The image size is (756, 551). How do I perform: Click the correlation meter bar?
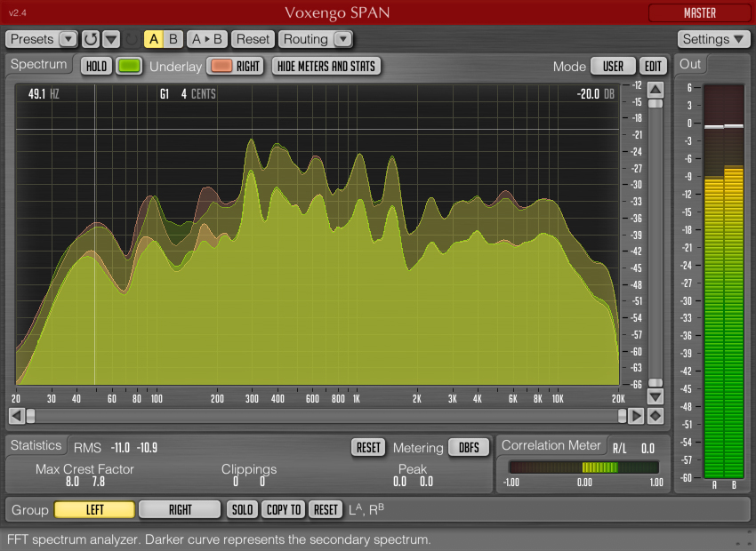point(583,467)
